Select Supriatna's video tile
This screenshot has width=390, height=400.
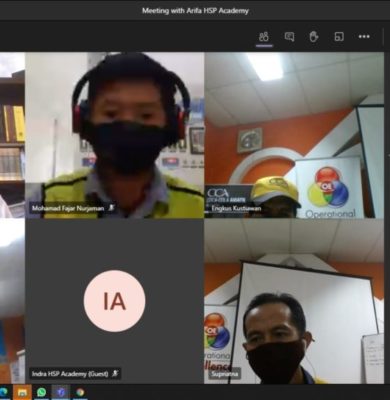tap(294, 301)
